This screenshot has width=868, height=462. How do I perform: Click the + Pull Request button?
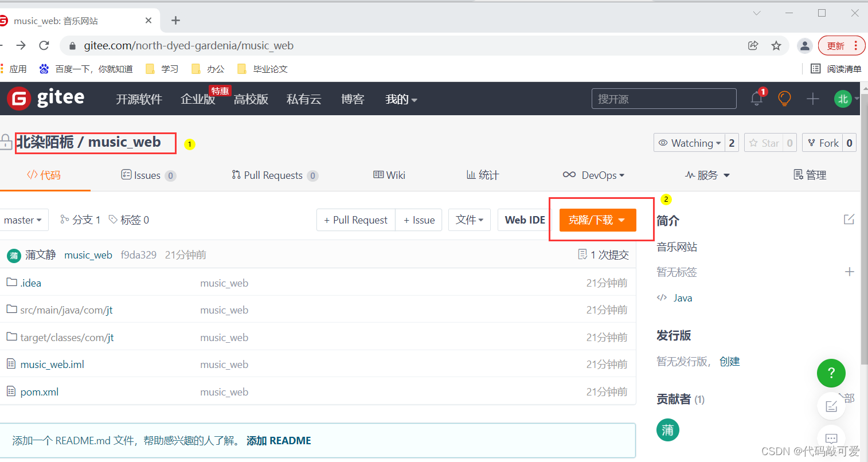(356, 220)
